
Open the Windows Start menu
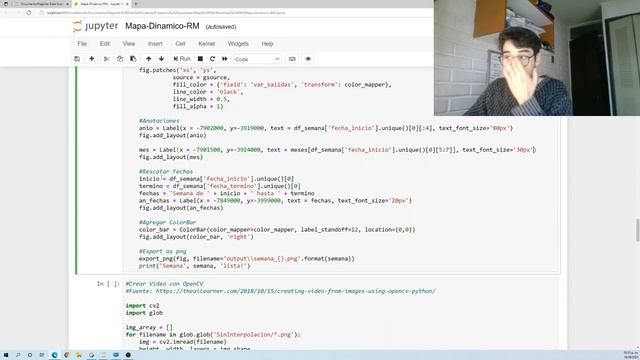click(6, 355)
